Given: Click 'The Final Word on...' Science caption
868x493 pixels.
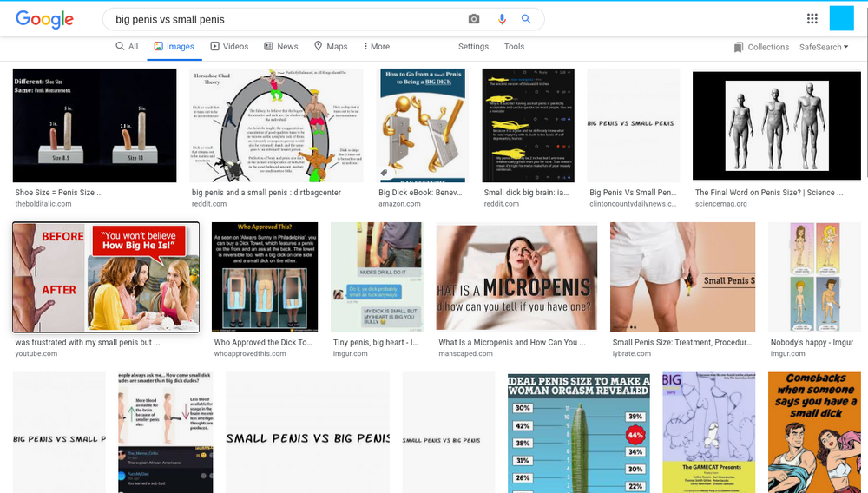Looking at the screenshot, I should pyautogui.click(x=769, y=193).
